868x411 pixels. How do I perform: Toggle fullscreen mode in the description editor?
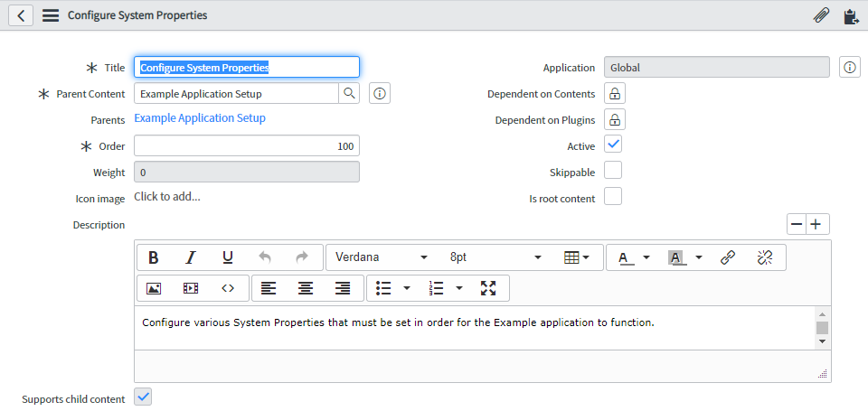click(x=488, y=288)
